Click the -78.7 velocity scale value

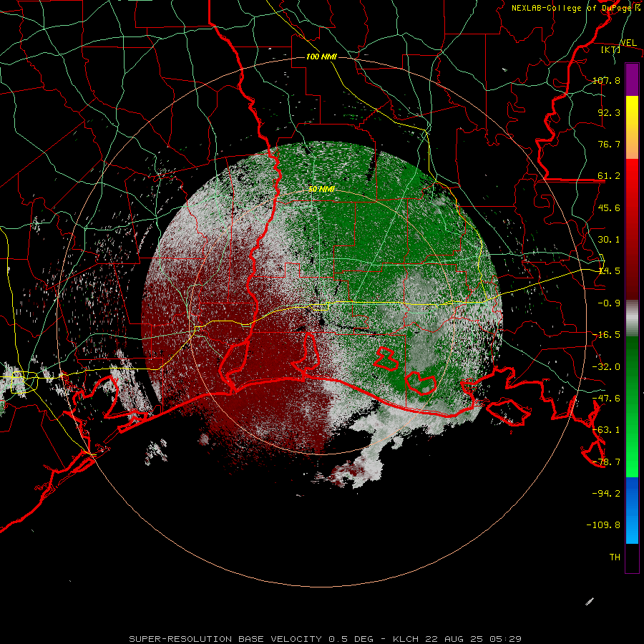(606, 462)
